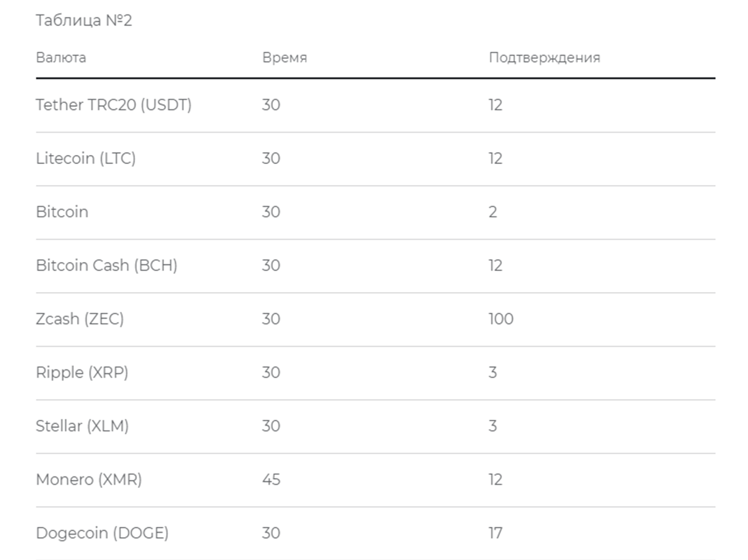Select the Время column header

[284, 58]
